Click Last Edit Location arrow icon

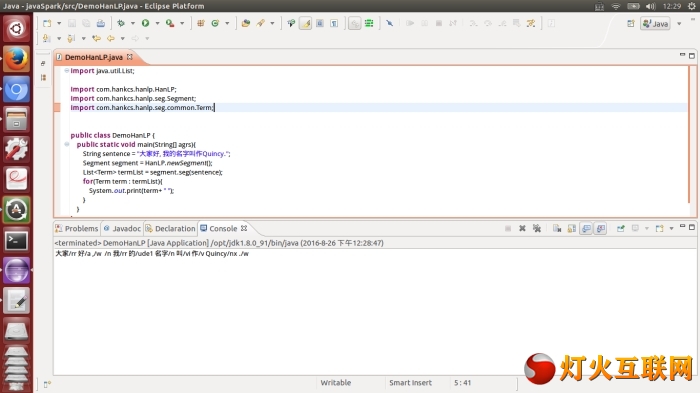pyautogui.click(x=96, y=38)
